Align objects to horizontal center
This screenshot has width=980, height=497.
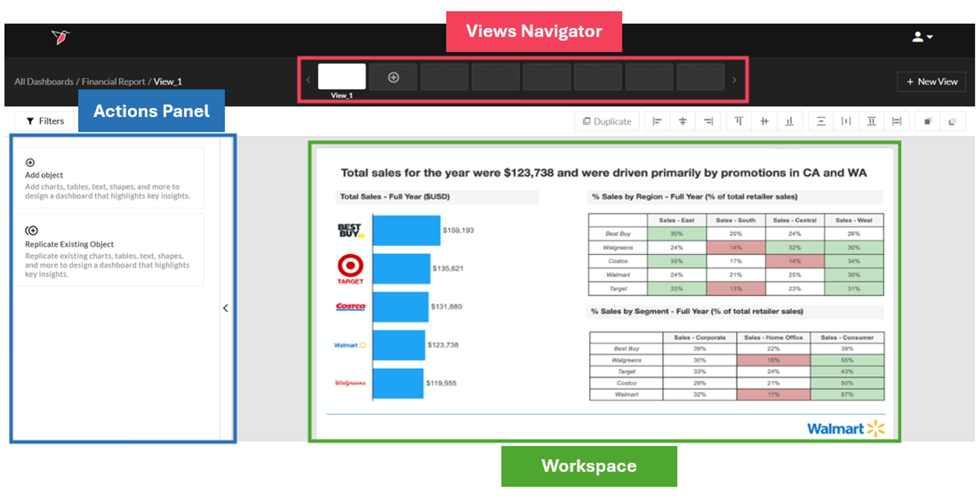(x=682, y=121)
